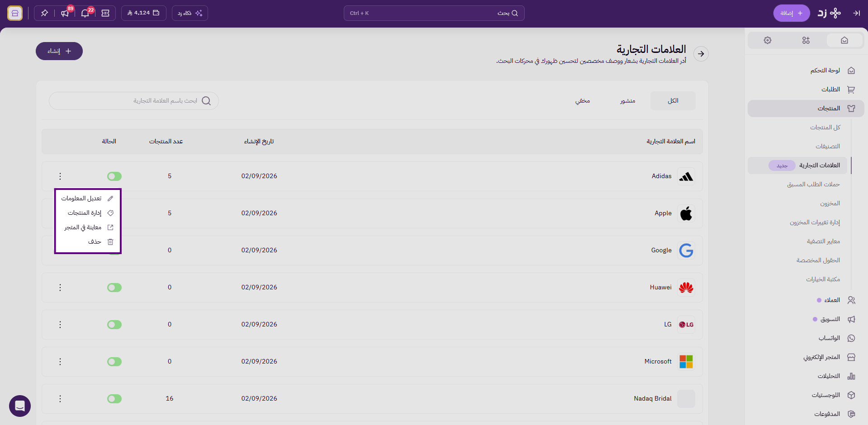The height and width of the screenshot is (425, 868).
Task: Click the Huawei brand logo
Action: (686, 288)
